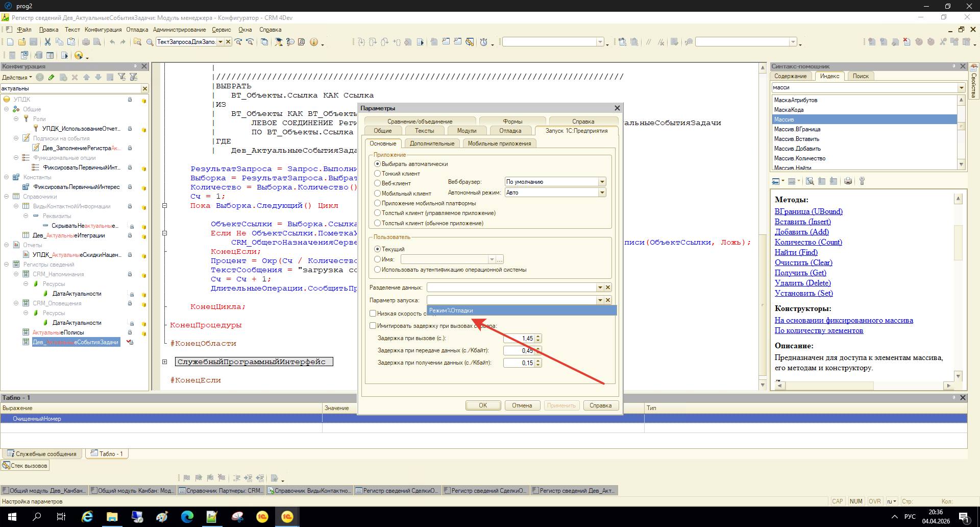Click the magnifier search icon in toolbar
The image size is (980, 527).
click(x=150, y=42)
